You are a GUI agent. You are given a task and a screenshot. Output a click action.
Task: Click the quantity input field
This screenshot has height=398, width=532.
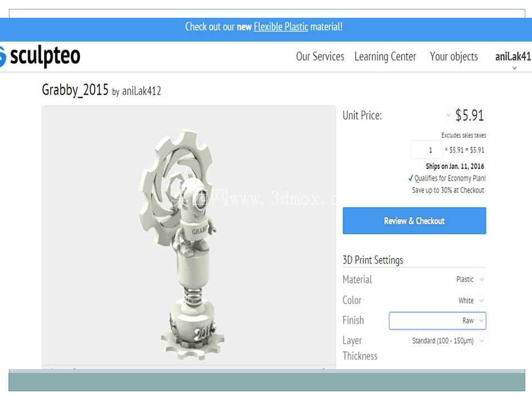tap(427, 150)
